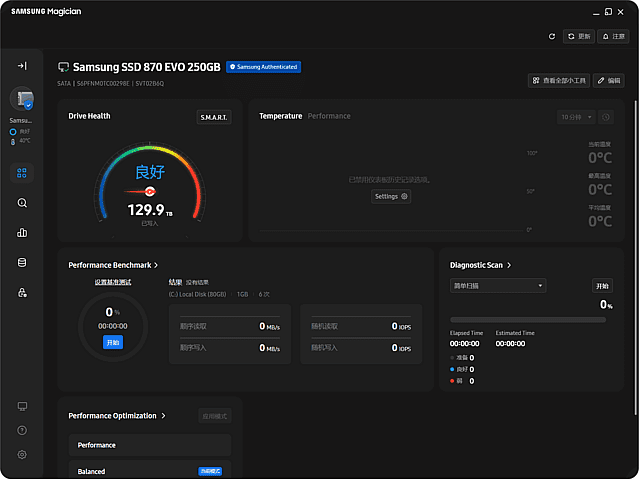Open the dashboard grid icon in sidebar
Image resolution: width=640 pixels, height=480 pixels.
(22, 173)
